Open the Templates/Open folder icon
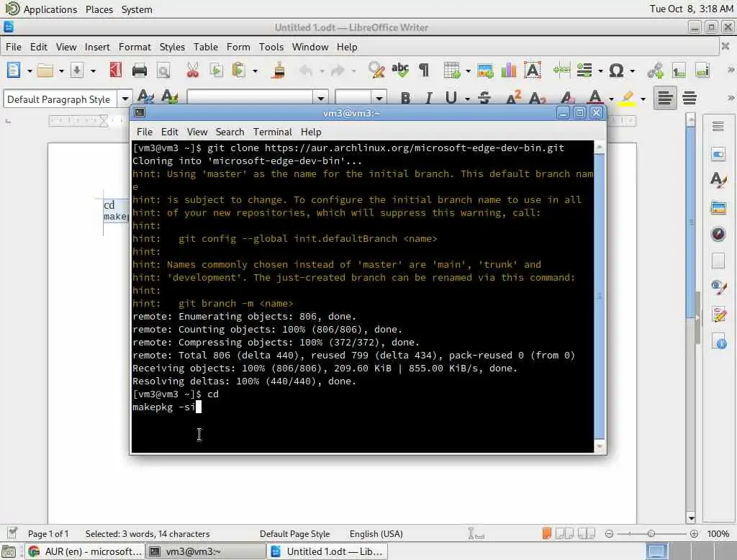The image size is (737, 560). click(x=45, y=71)
